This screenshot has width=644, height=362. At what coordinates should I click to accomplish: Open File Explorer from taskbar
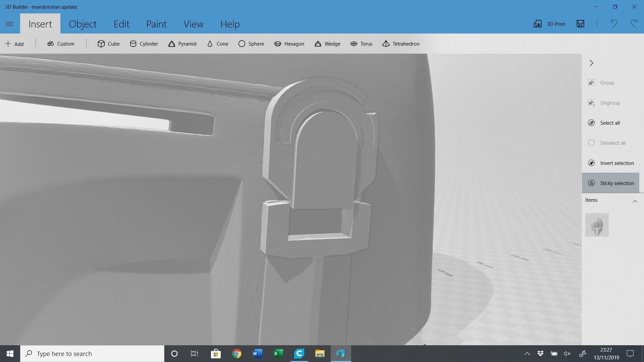click(x=320, y=354)
